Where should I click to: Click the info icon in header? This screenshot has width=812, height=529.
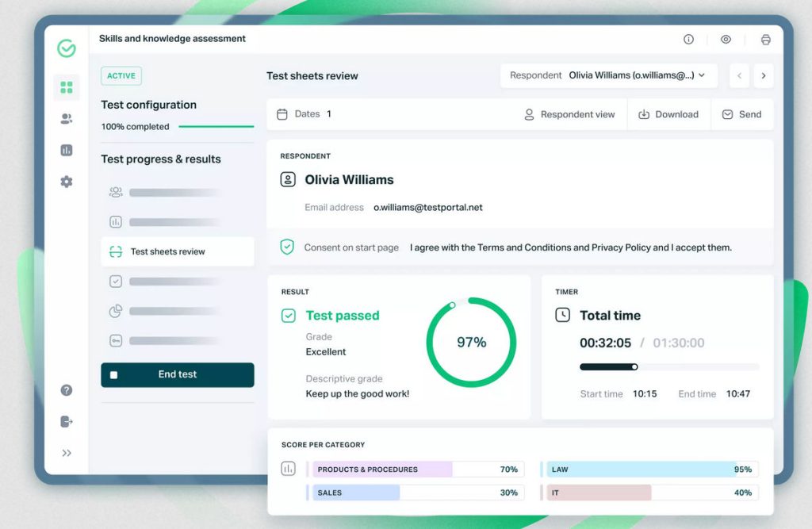[x=688, y=40]
